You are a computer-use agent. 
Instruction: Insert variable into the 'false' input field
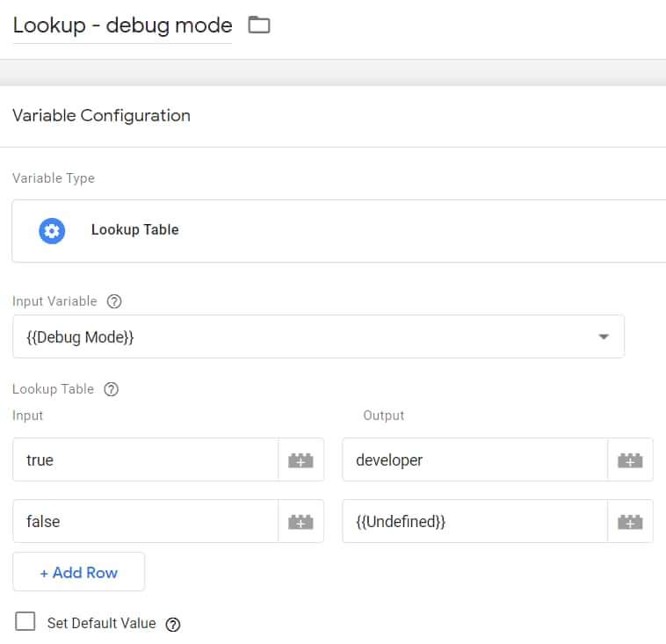coord(300,522)
